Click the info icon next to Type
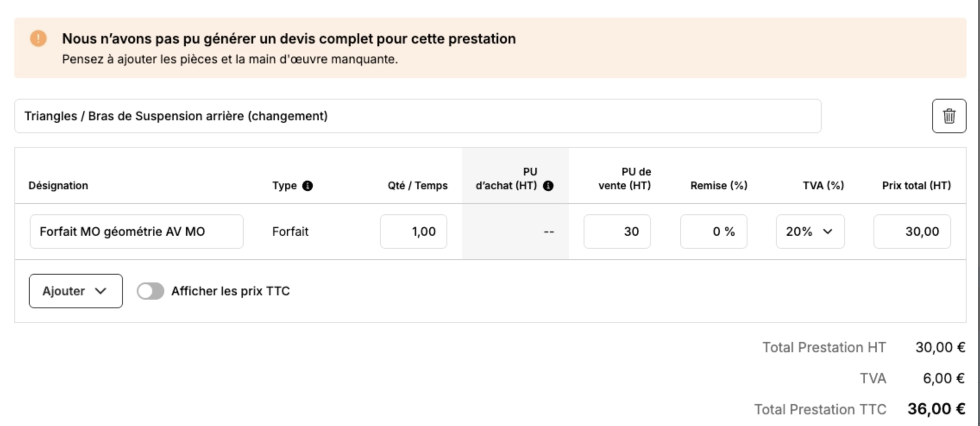This screenshot has width=980, height=426. click(308, 186)
